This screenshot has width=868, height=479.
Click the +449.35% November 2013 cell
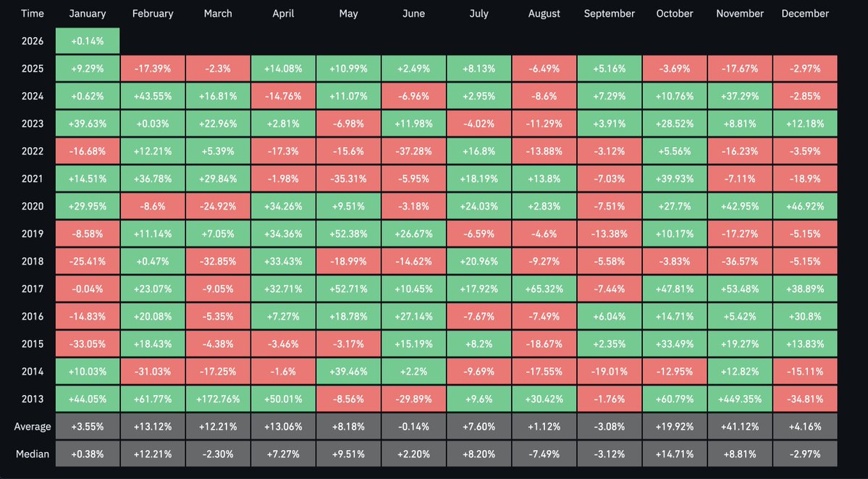(740, 399)
